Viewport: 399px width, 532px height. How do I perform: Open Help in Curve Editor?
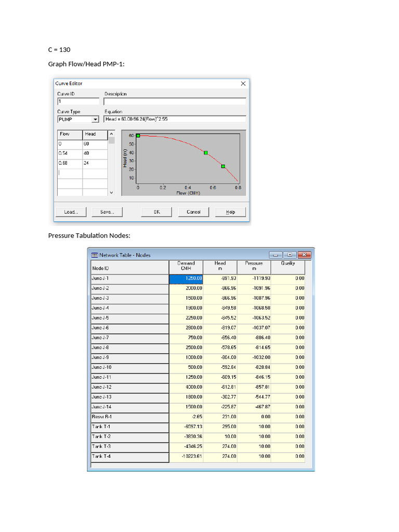[231, 212]
